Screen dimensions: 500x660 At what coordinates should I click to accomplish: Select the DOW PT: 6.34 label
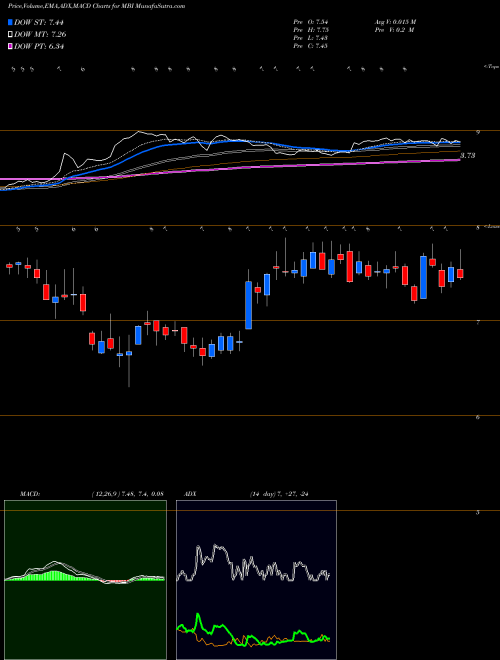point(39,47)
